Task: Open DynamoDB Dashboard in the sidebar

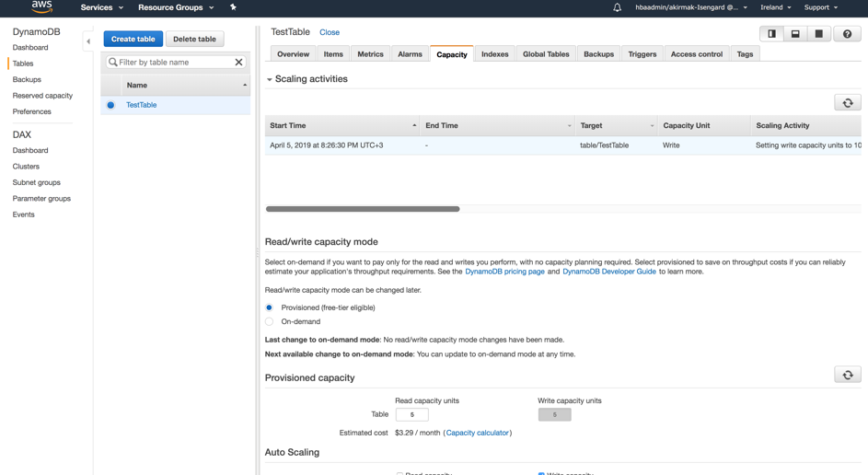Action: pos(30,48)
